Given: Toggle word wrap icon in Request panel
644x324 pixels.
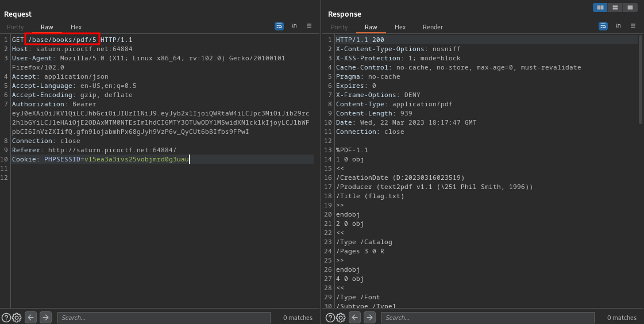Looking at the screenshot, I should (x=279, y=26).
